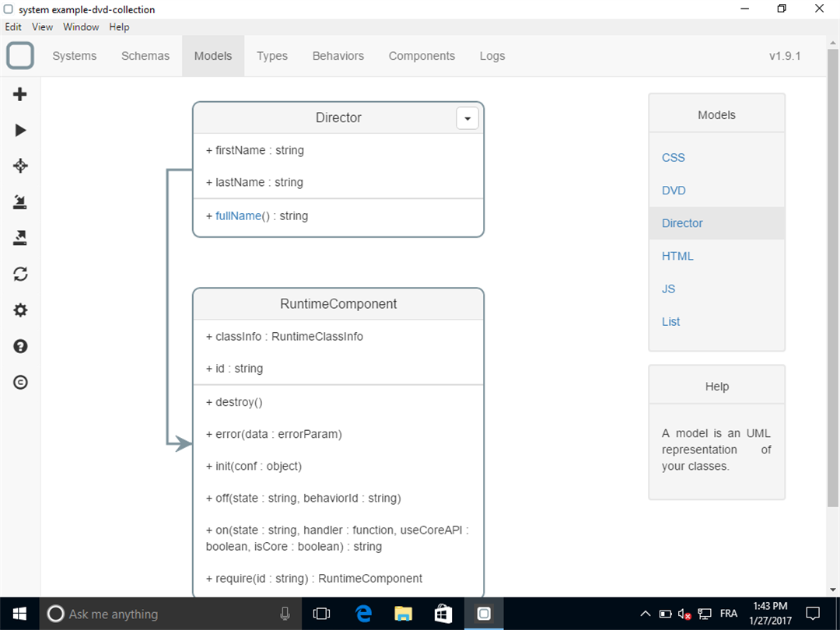The image size is (840, 630).
Task: Open the Behaviors tab
Action: [338, 56]
